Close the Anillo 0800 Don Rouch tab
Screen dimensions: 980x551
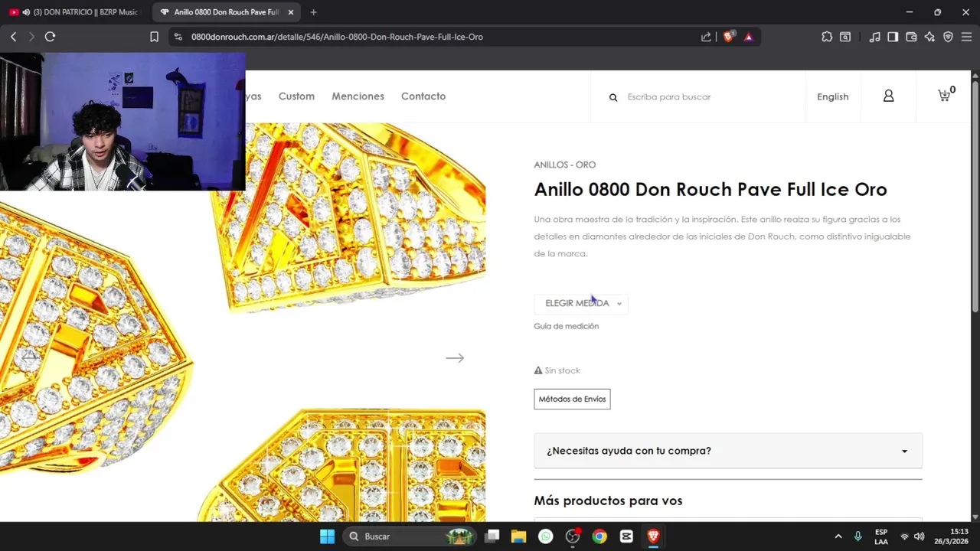coord(291,12)
